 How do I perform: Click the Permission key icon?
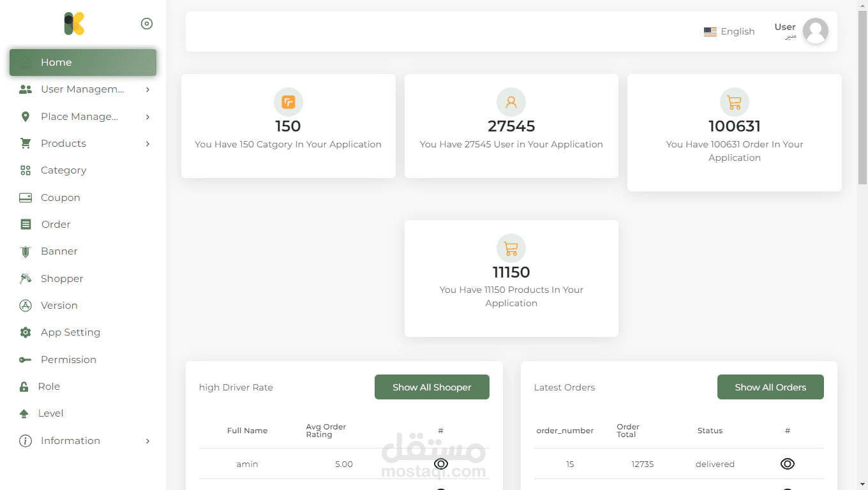pyautogui.click(x=26, y=360)
